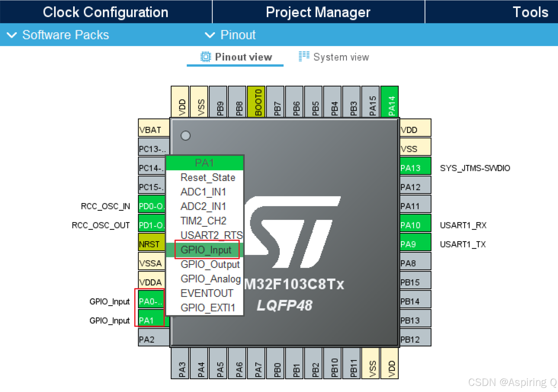Switch to the Project Manager tab
Viewport: 558px width, 392px height.
click(318, 12)
